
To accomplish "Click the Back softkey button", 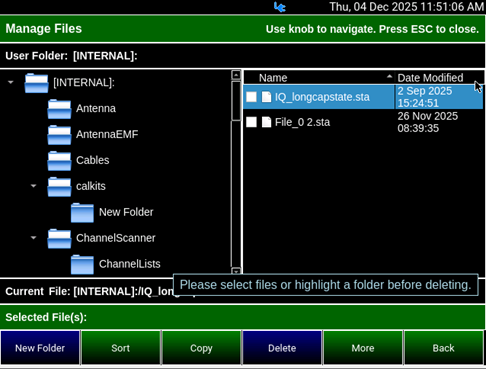I will pyautogui.click(x=443, y=348).
